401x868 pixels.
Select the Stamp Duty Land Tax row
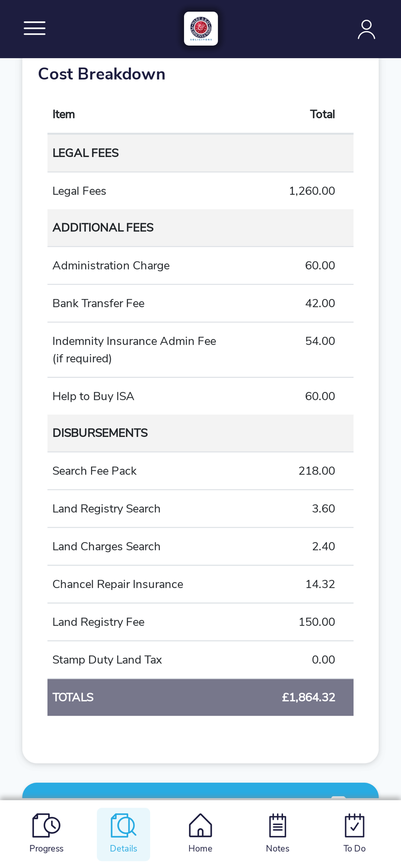(x=200, y=660)
